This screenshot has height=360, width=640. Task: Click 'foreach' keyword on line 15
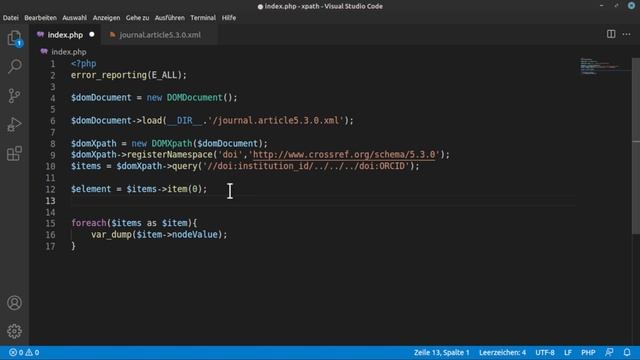tap(89, 223)
